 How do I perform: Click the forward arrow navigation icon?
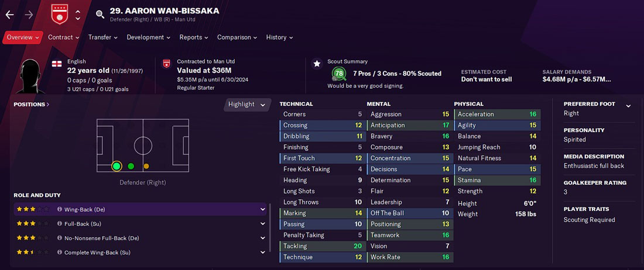29,15
